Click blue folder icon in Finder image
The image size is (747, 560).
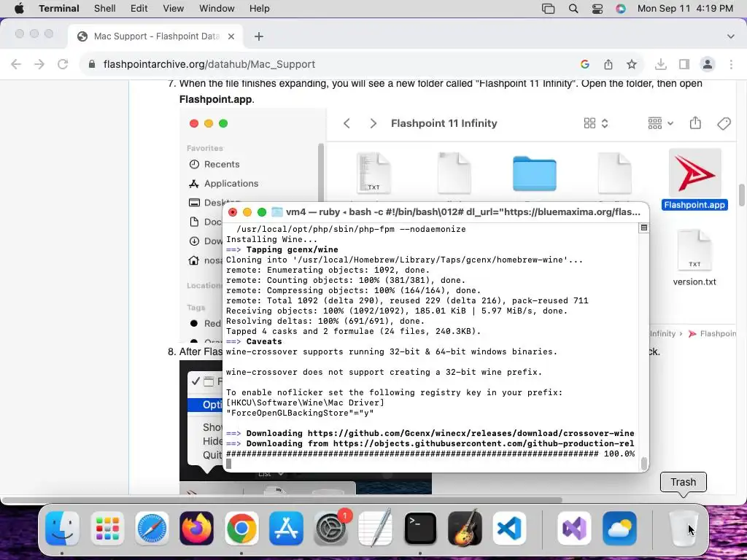(x=535, y=174)
